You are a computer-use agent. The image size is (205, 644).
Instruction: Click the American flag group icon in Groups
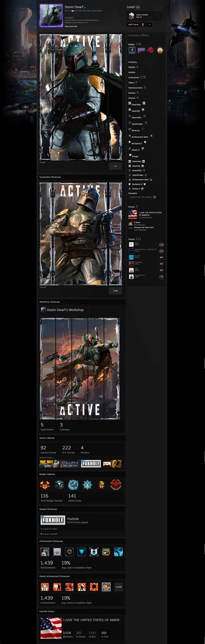(x=133, y=215)
